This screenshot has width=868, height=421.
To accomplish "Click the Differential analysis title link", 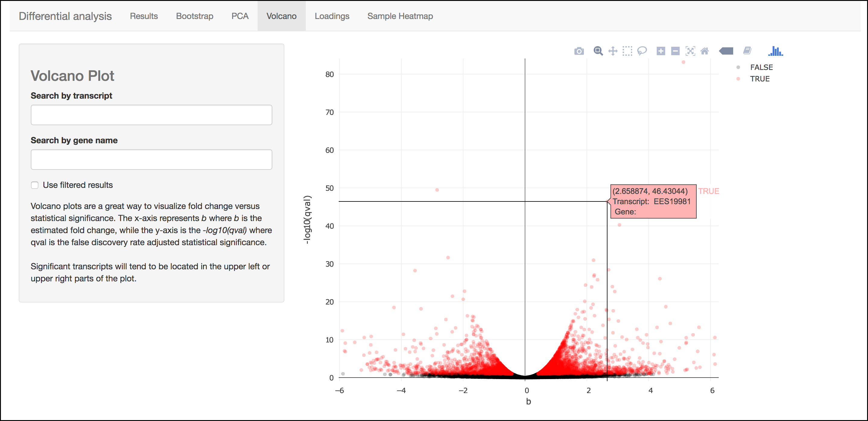I will 65,16.
